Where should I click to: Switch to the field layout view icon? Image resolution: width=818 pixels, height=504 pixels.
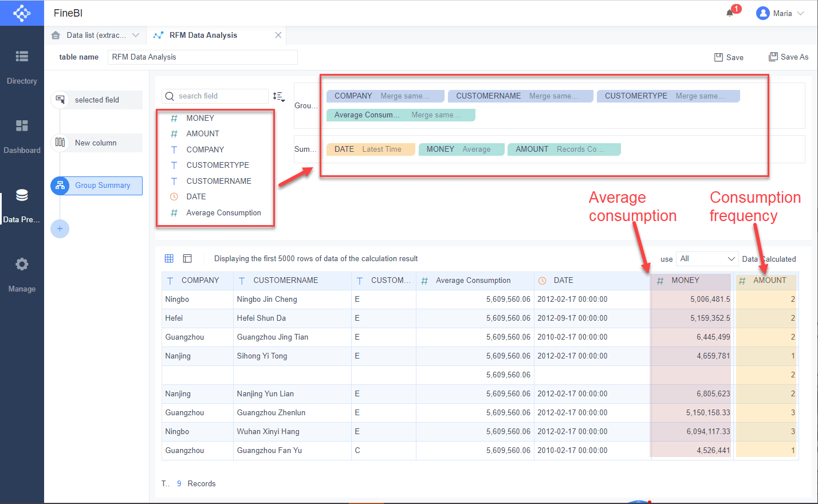point(187,258)
